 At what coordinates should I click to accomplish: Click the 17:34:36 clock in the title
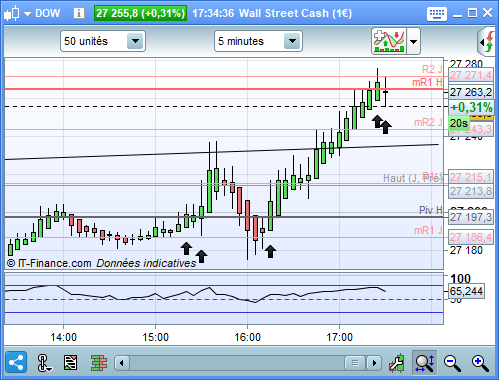pyautogui.click(x=213, y=13)
